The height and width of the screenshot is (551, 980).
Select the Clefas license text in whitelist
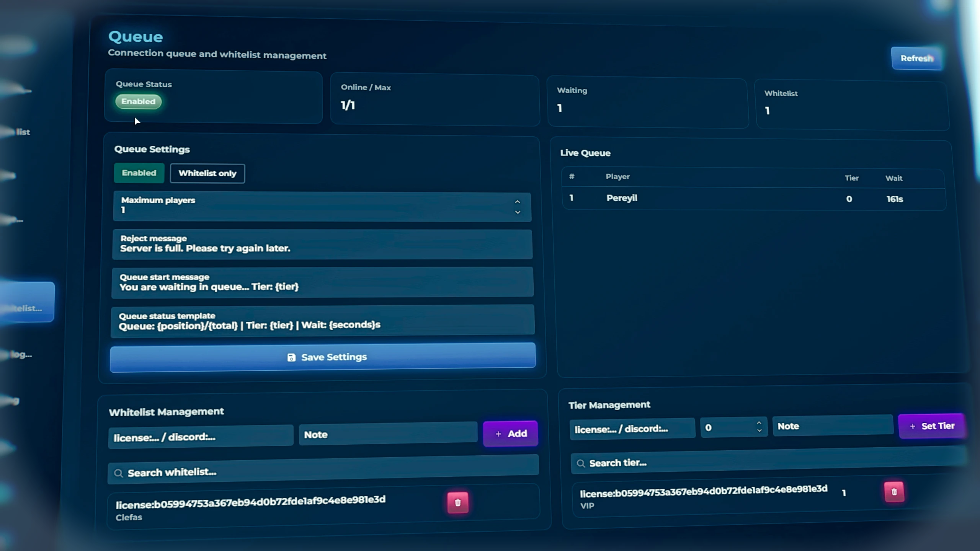tap(251, 502)
